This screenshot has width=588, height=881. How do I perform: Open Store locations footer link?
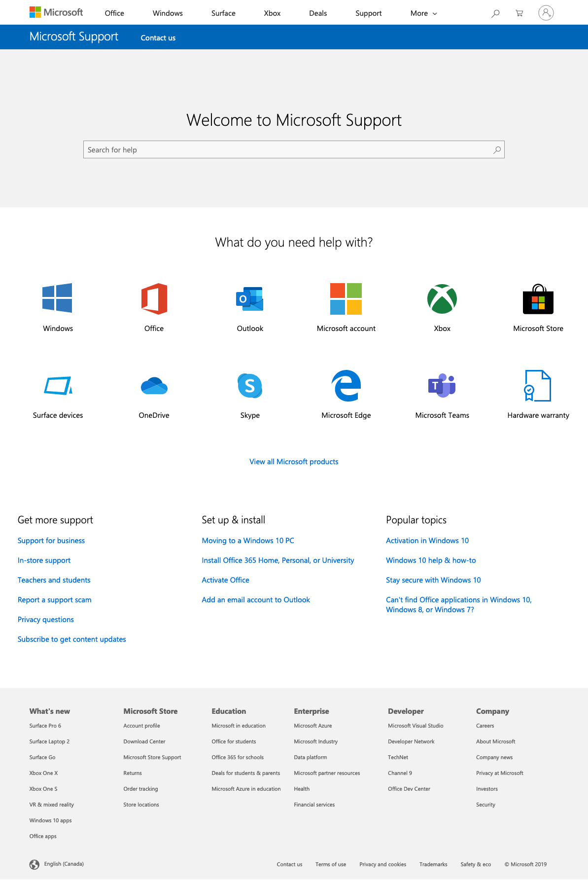pos(141,805)
